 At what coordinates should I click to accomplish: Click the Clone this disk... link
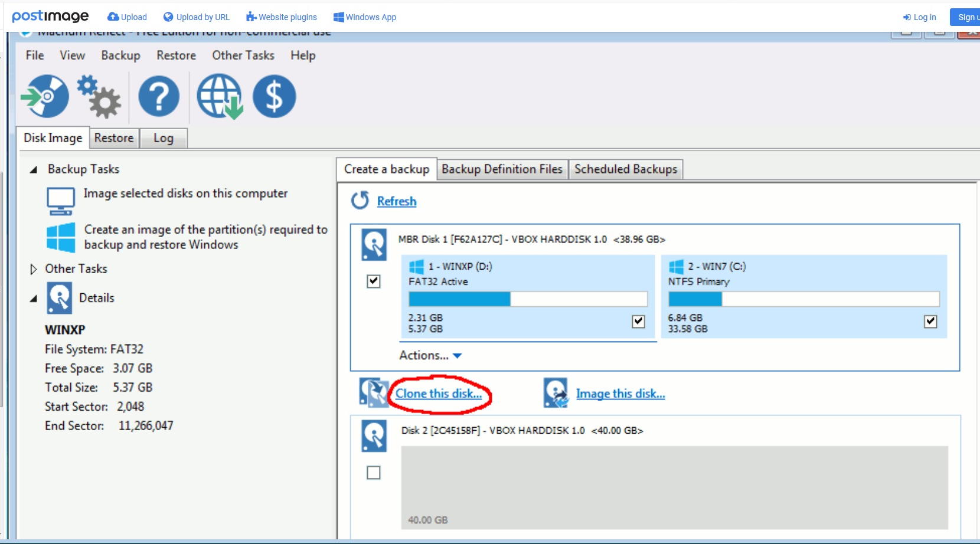coord(439,394)
